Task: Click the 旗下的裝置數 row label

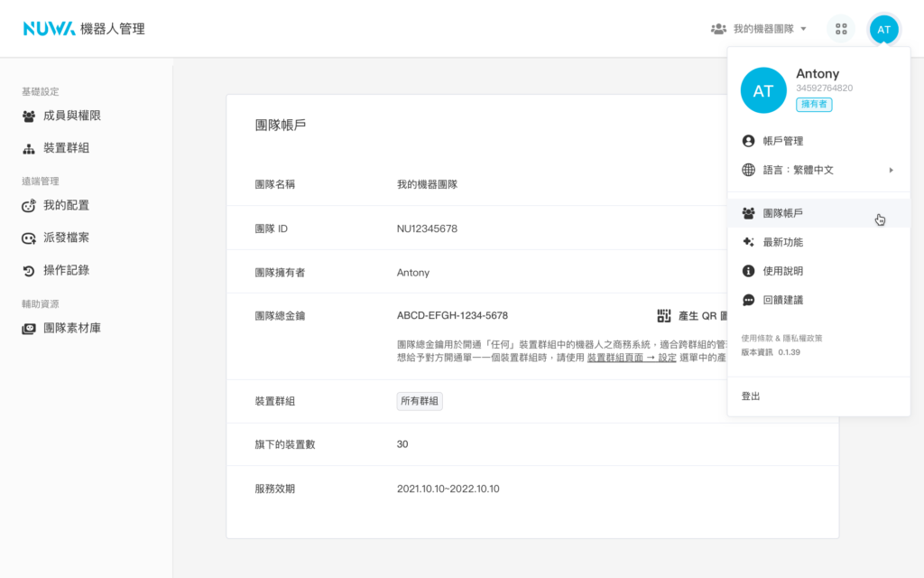Action: [285, 444]
